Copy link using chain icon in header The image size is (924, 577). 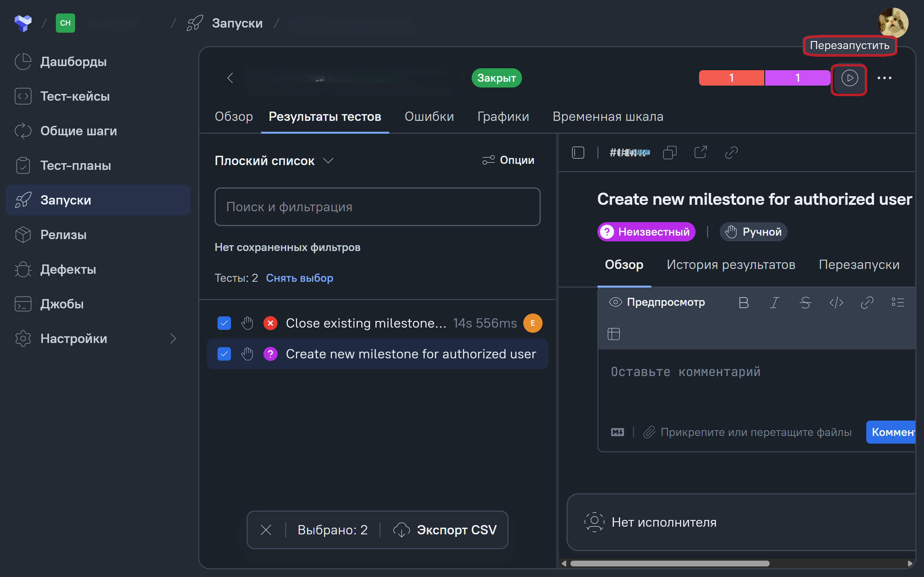[x=731, y=152]
